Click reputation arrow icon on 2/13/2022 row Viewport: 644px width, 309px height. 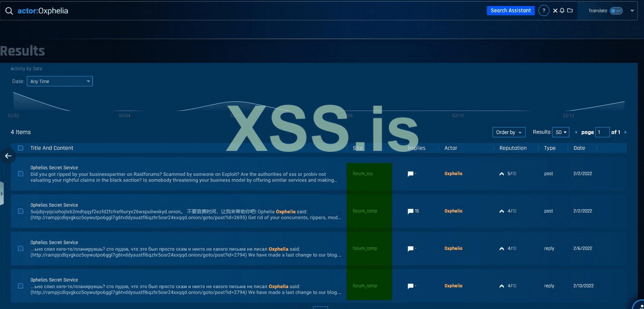(502, 286)
